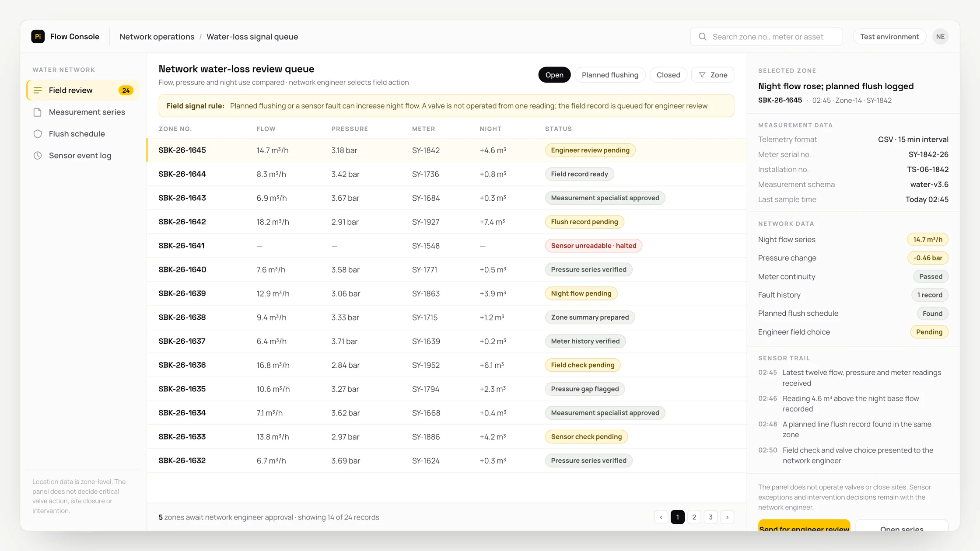Click the ZONE NO. column header
The width and height of the screenshot is (980, 551).
click(x=175, y=129)
